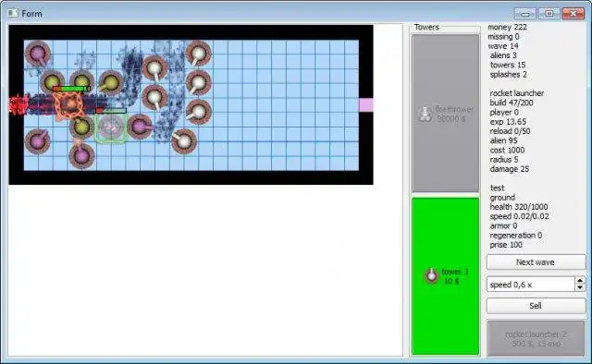Click the 'regeneration 0' stat
Viewport: 592px width, 364px height.
(x=516, y=236)
